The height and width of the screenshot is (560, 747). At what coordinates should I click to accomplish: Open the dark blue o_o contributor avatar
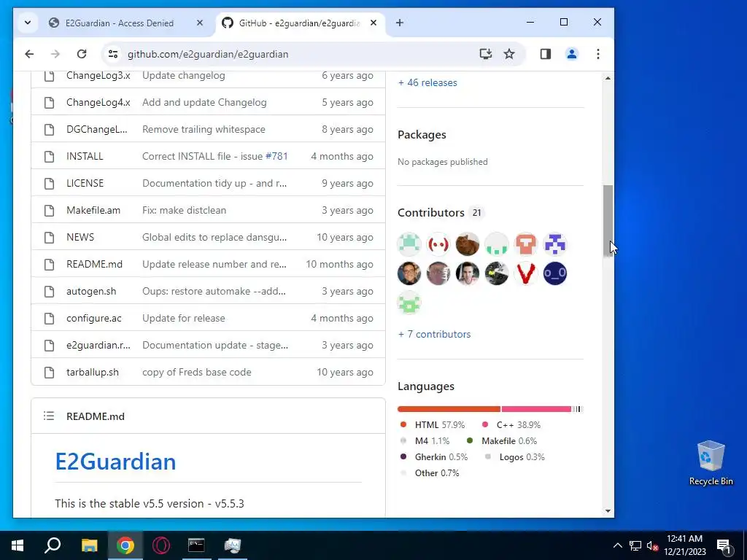(x=555, y=273)
